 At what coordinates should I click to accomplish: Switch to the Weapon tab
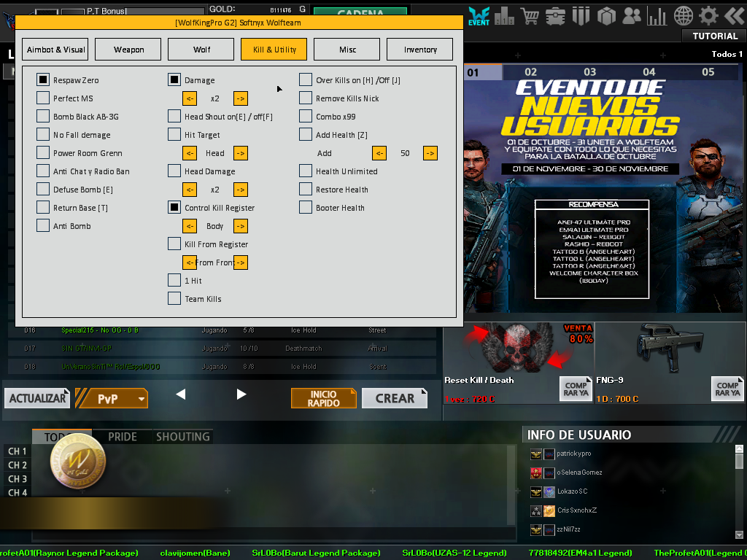(129, 50)
